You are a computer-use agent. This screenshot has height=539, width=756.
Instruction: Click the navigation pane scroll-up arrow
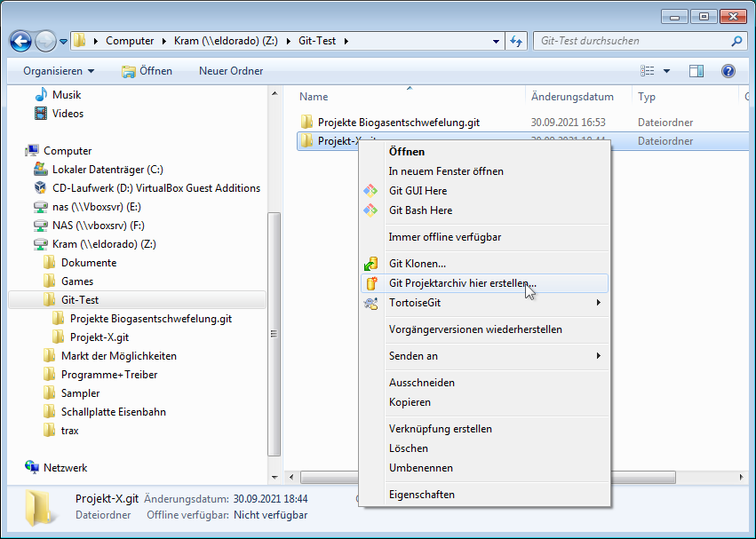275,93
